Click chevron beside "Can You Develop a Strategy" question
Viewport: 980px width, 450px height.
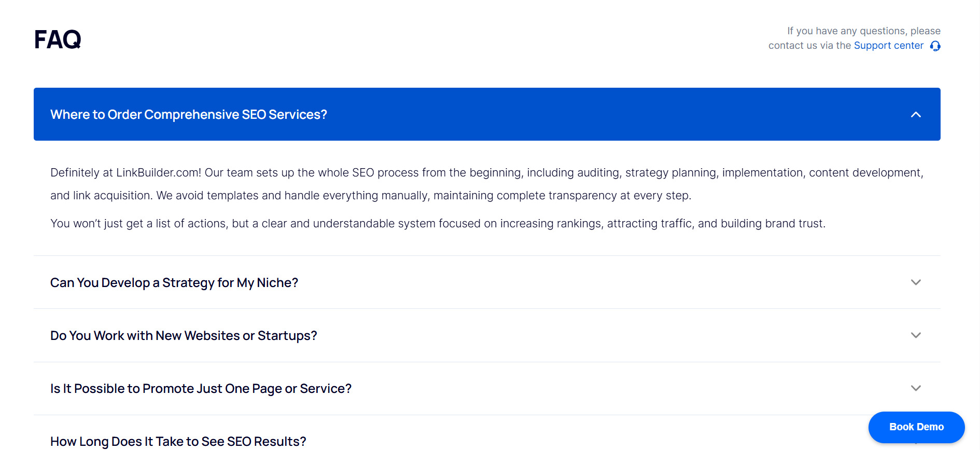click(916, 282)
